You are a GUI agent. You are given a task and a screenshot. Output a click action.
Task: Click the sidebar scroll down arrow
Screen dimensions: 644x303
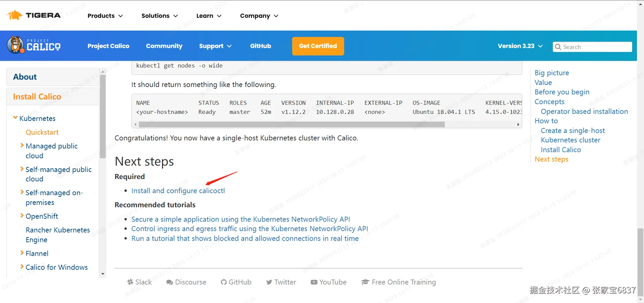coord(103,274)
